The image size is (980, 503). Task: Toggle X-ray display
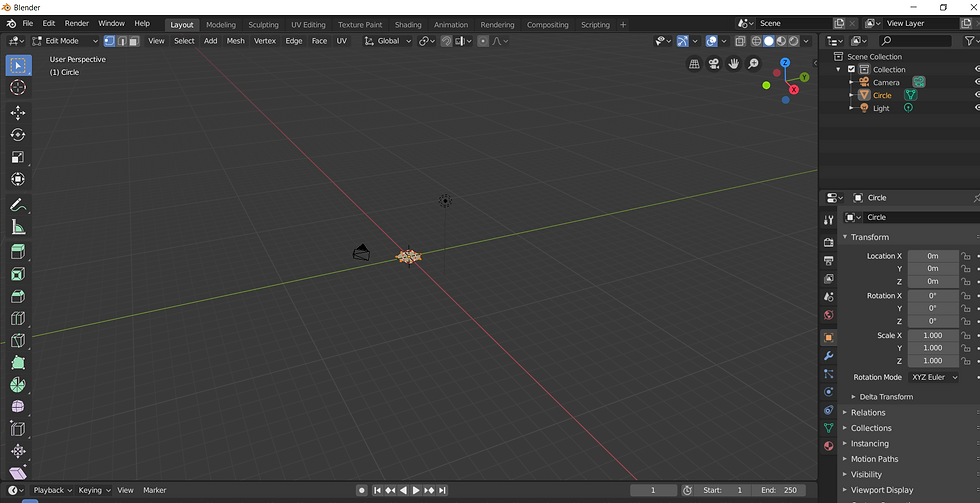(740, 41)
